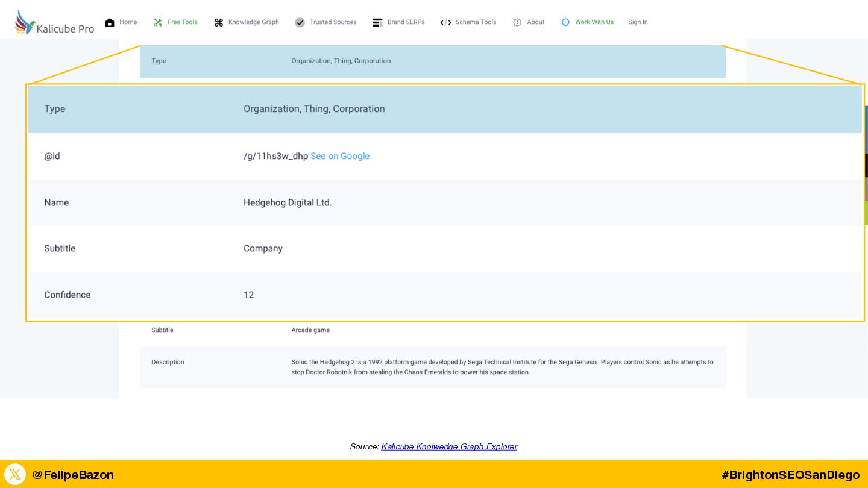Click the Company subtitle value

pos(263,248)
